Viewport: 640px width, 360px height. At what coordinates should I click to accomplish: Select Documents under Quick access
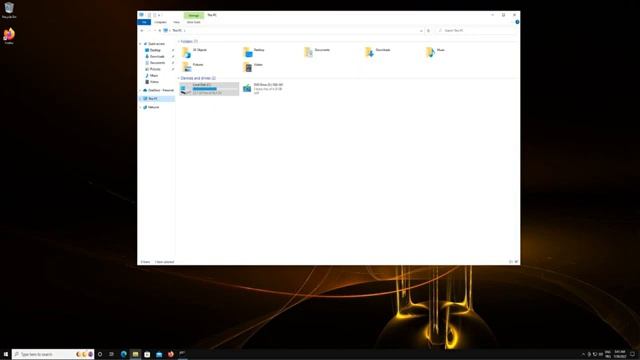[x=157, y=63]
